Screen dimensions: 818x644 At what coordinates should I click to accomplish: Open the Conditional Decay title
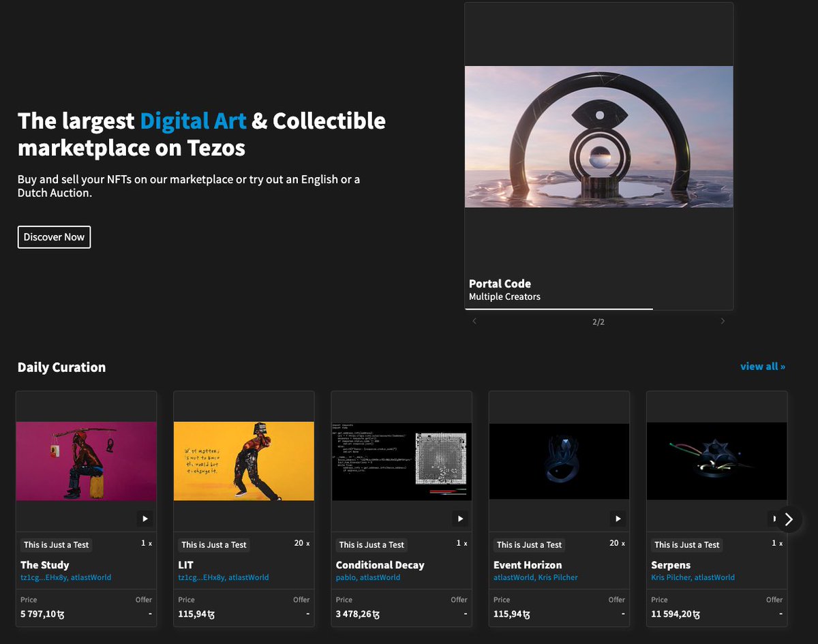pyautogui.click(x=380, y=565)
